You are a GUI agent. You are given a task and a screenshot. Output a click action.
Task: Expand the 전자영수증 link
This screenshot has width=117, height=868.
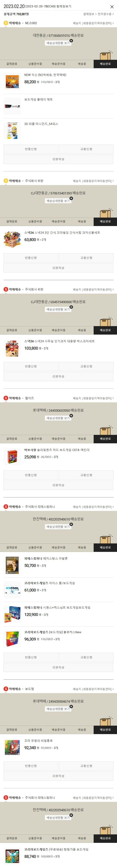click(105, 14)
